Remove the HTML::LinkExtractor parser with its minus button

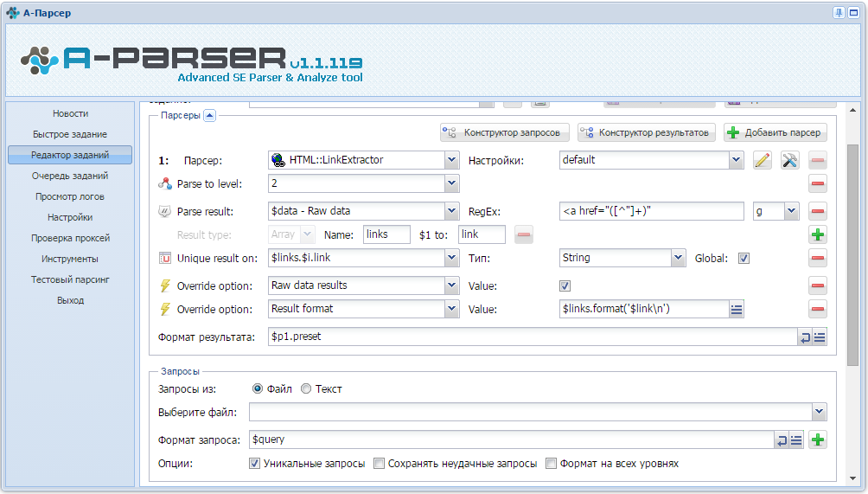818,161
